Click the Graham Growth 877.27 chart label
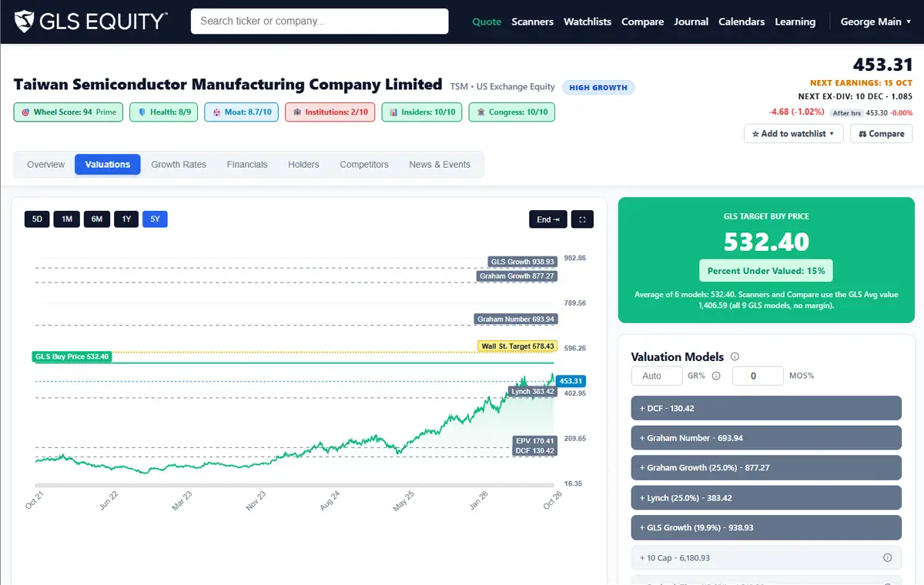This screenshot has height=585, width=924. coord(517,276)
